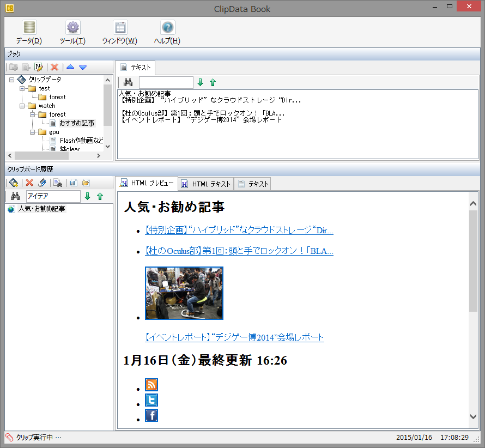Collapse the gpu folder node
The width and height of the screenshot is (485, 448).
tap(32, 132)
